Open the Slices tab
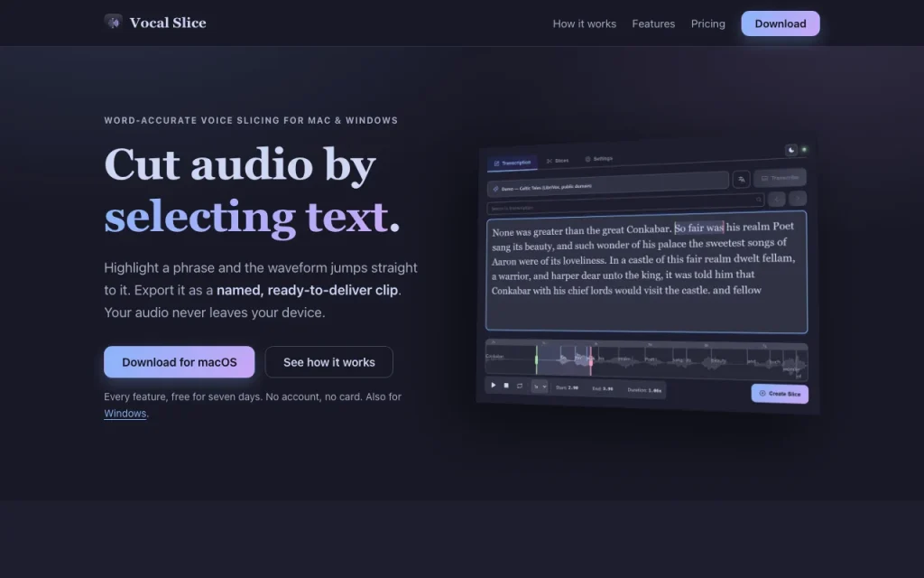Image resolution: width=924 pixels, height=578 pixels. point(558,161)
